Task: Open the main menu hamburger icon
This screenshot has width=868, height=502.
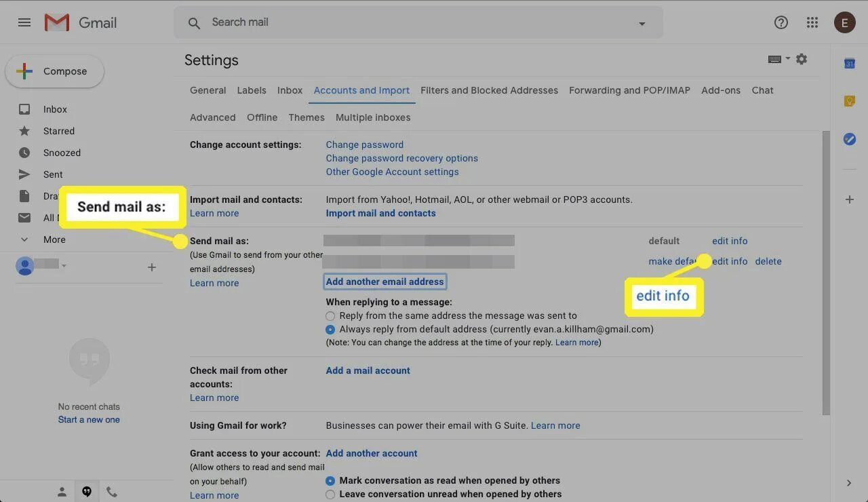Action: click(24, 22)
